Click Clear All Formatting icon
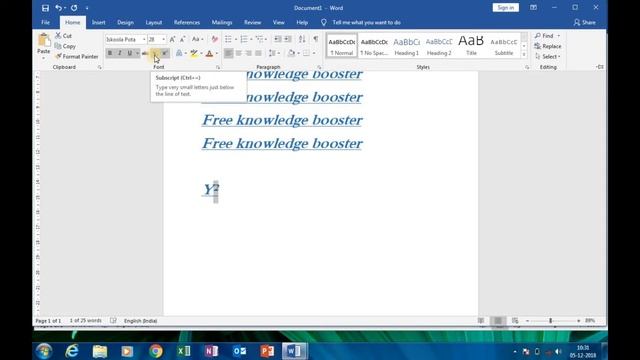The height and width of the screenshot is (360, 640). 215,39
